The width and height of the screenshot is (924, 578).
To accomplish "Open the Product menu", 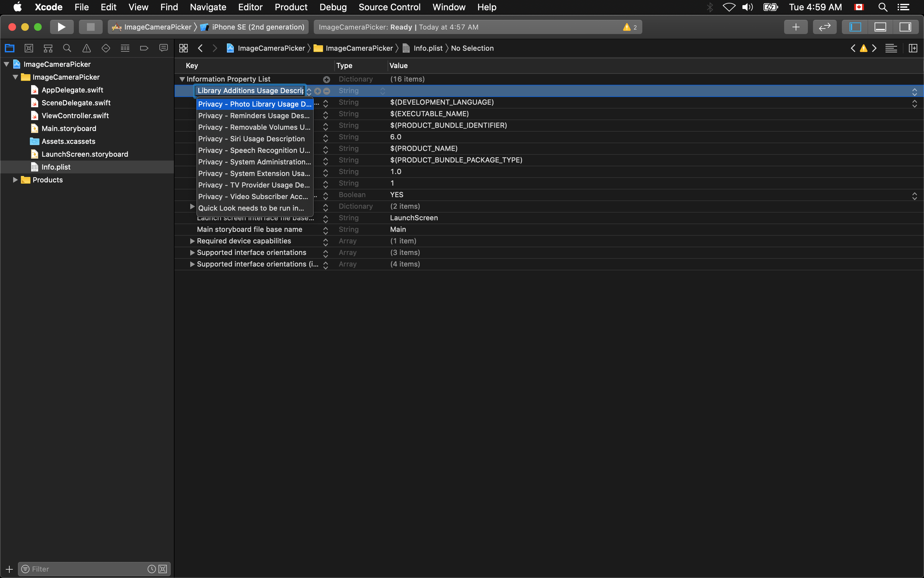I will [x=291, y=7].
